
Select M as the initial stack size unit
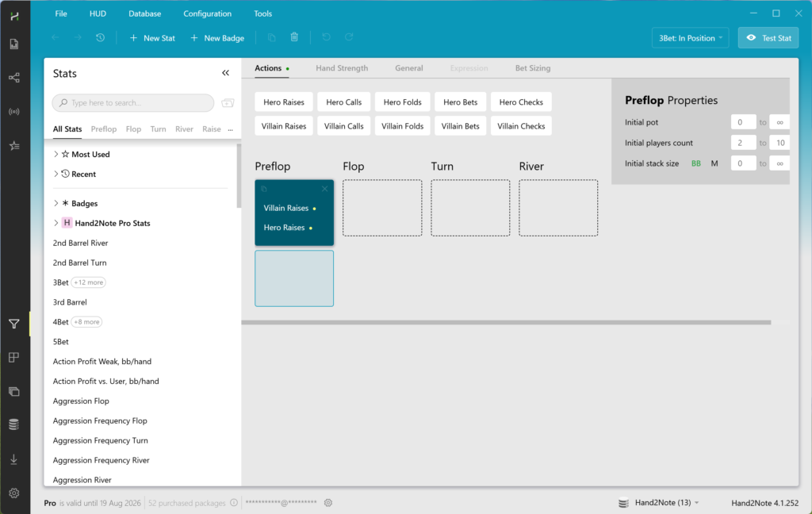pyautogui.click(x=714, y=163)
